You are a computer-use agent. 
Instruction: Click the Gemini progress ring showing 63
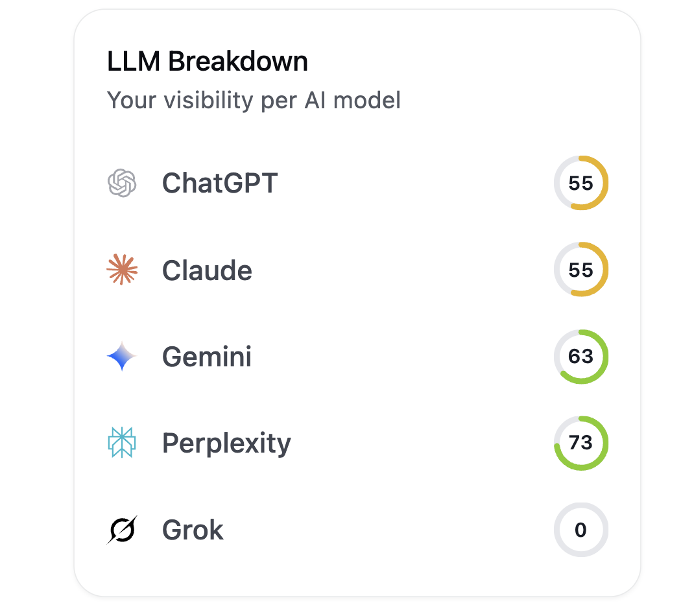[580, 356]
